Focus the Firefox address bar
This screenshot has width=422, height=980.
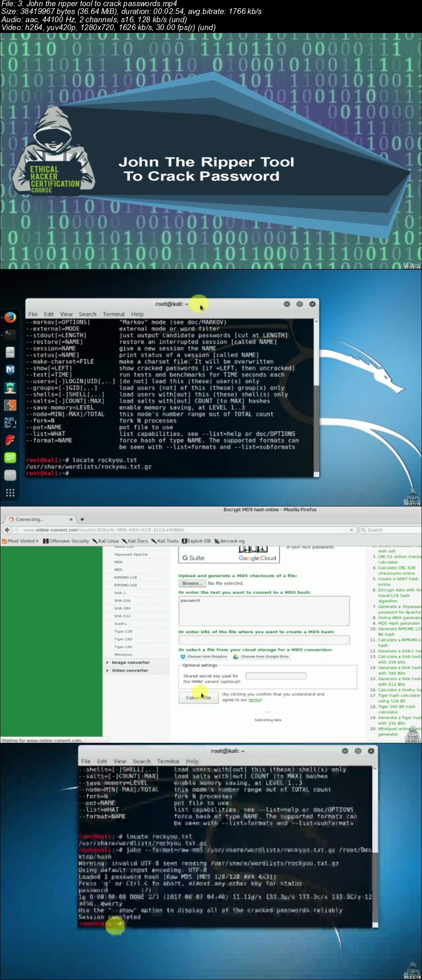click(181, 530)
